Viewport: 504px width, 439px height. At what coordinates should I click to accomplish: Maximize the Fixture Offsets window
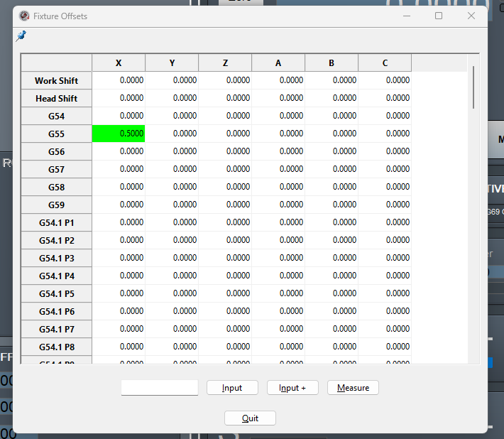tap(439, 16)
